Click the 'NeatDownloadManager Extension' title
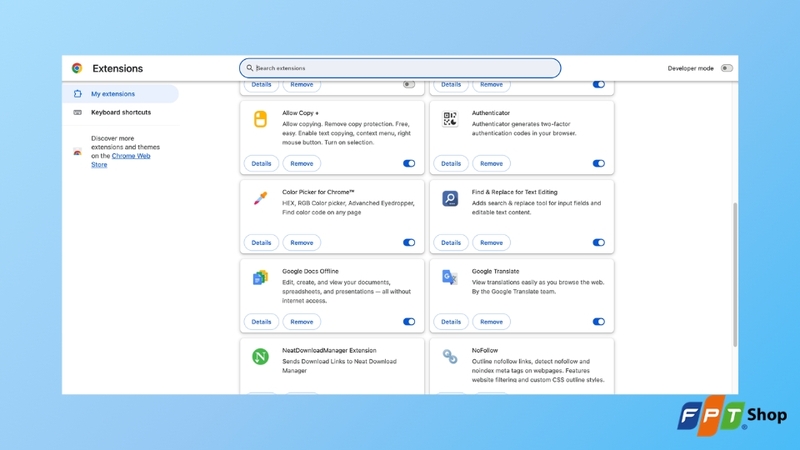Image resolution: width=800 pixels, height=450 pixels. (329, 351)
